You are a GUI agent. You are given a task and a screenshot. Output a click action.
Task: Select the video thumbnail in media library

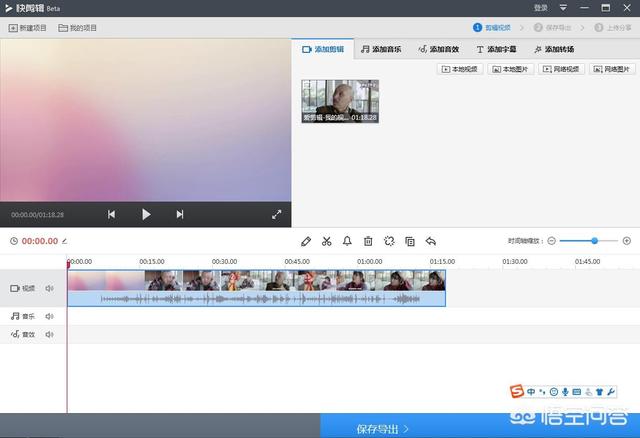(340, 101)
